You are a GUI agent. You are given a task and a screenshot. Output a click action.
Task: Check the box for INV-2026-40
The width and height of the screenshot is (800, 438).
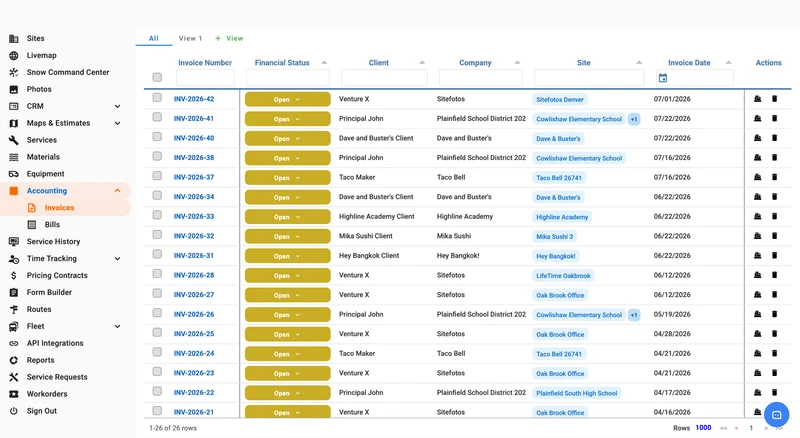click(x=157, y=137)
